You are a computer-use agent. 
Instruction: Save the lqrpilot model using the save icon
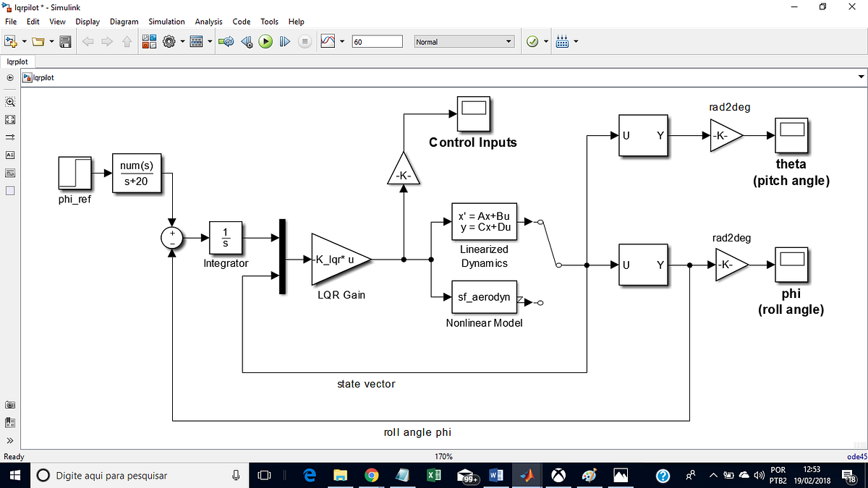point(66,41)
